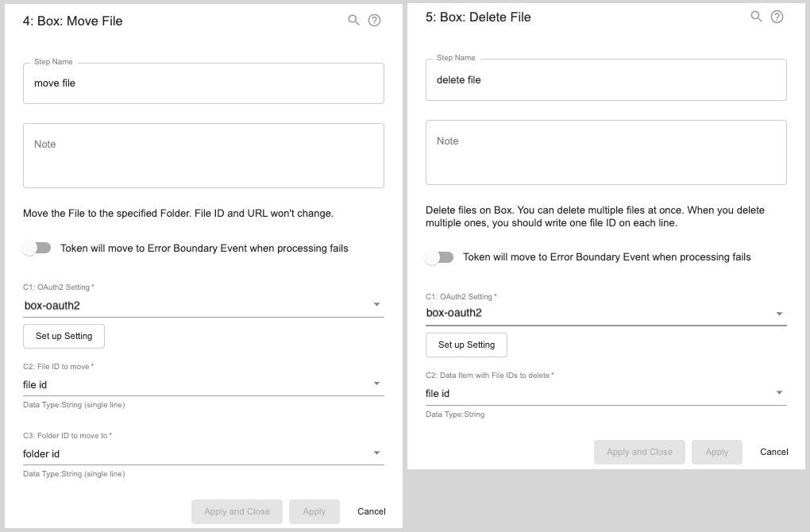Viewport: 810px width, 532px height.
Task: Click the search icon in Delete File panel
Action: (x=757, y=17)
